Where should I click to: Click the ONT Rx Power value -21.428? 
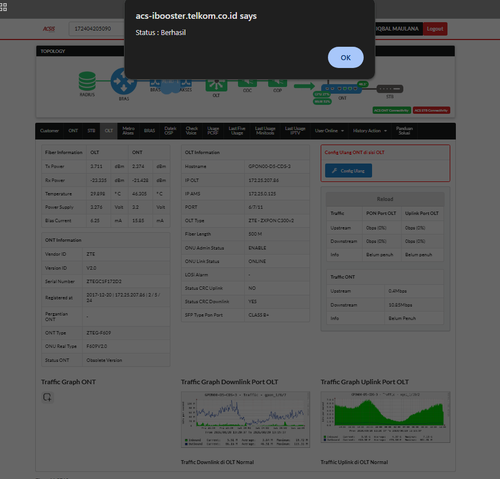point(140,180)
